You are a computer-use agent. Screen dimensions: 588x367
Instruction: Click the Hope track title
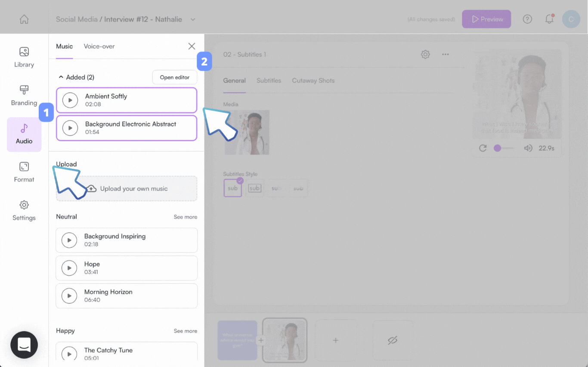(92, 264)
